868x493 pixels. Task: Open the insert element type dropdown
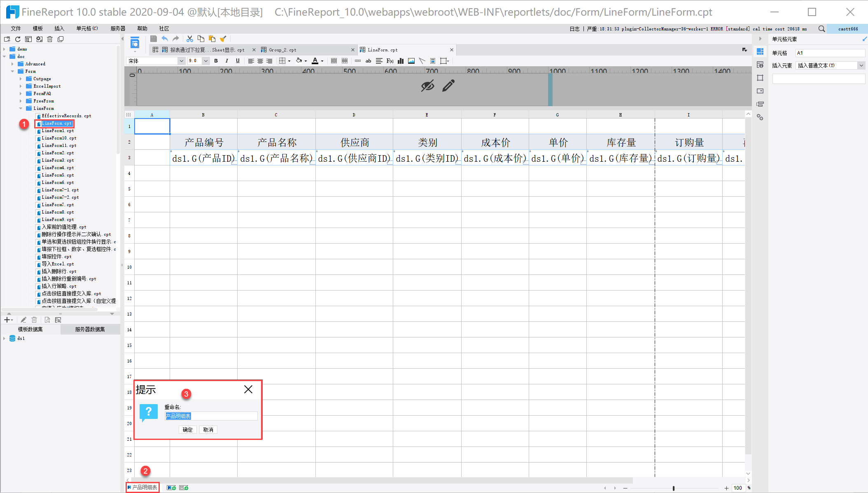coord(861,65)
